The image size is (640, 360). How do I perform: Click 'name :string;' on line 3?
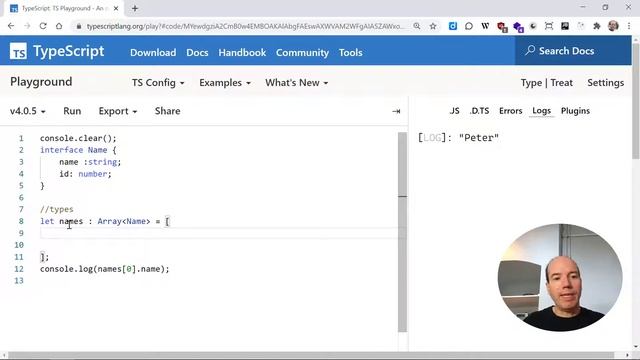pos(90,162)
